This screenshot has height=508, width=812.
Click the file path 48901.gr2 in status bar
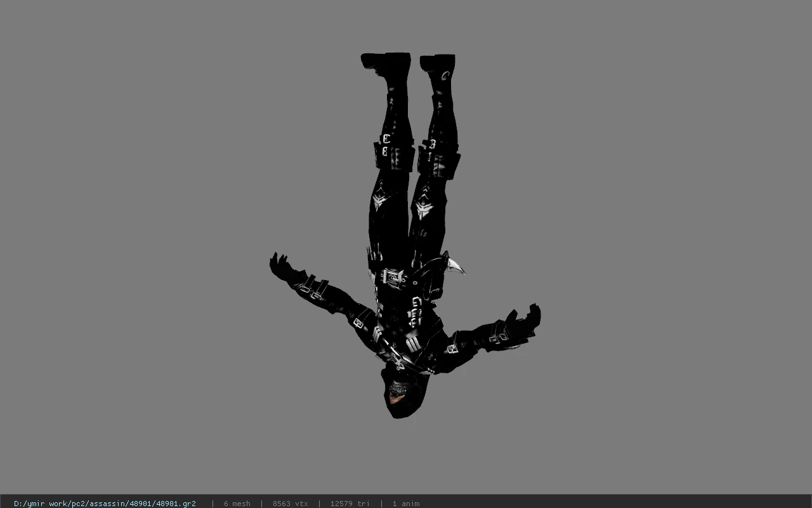pyautogui.click(x=105, y=504)
